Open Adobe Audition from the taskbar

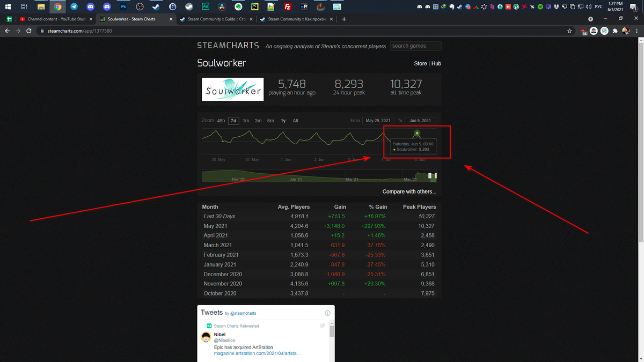coord(206,7)
